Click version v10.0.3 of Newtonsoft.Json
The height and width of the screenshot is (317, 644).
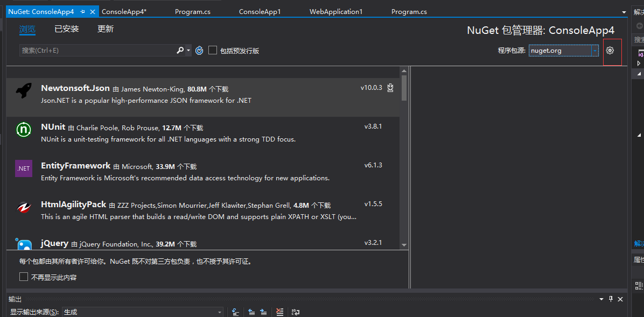[x=372, y=88]
